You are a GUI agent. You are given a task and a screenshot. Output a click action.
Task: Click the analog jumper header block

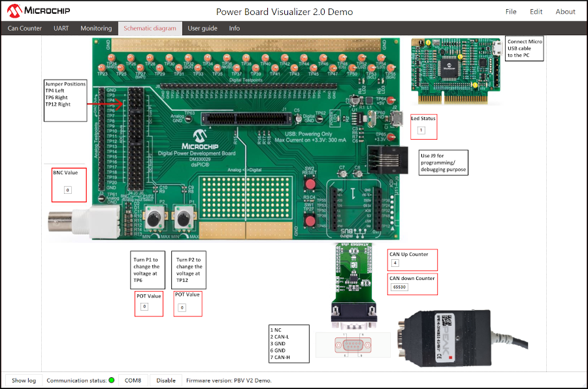(136, 138)
